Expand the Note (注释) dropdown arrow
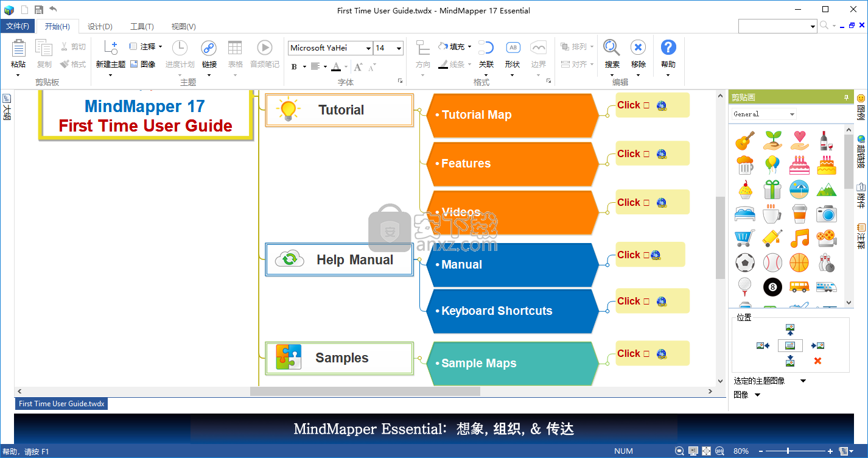This screenshot has height=458, width=868. (x=161, y=46)
